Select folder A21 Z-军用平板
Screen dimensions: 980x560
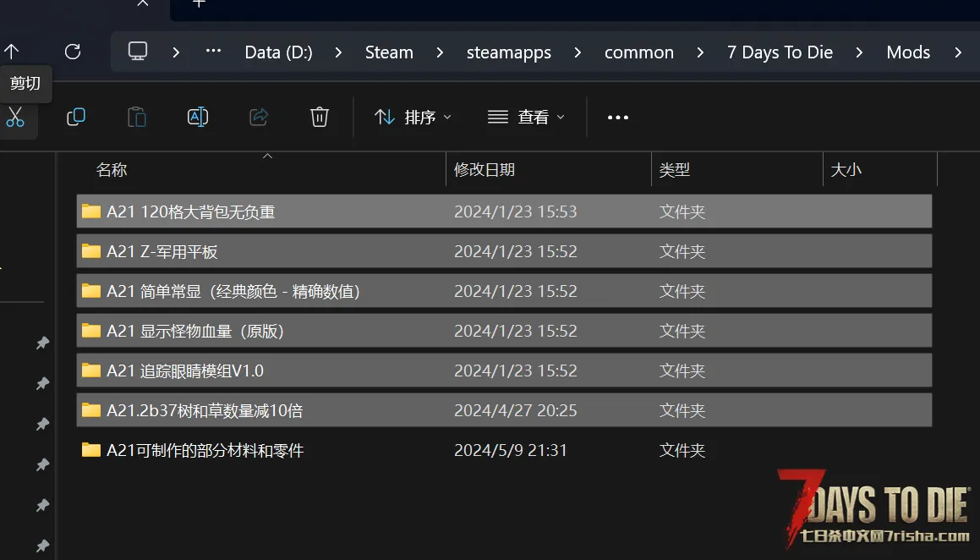[162, 252]
